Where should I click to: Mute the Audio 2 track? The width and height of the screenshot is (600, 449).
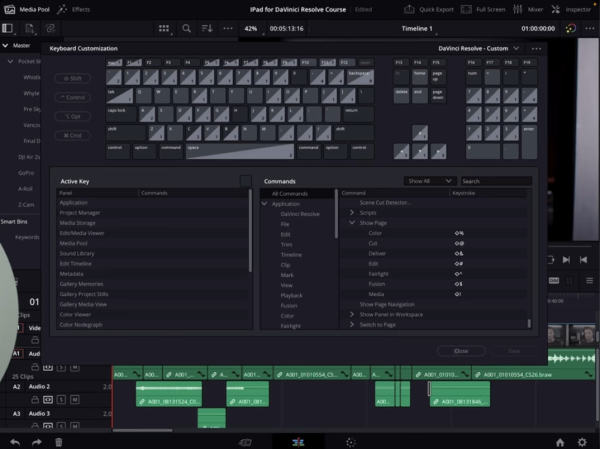coord(75,400)
